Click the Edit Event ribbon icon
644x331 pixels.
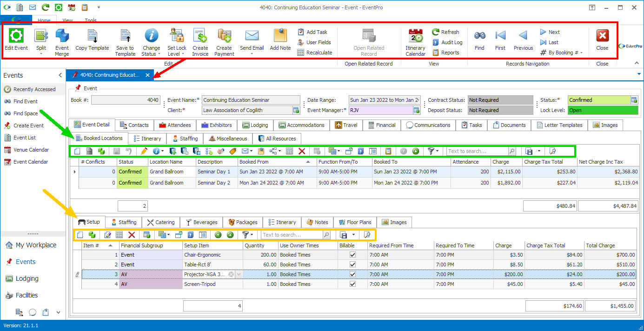tap(16, 40)
